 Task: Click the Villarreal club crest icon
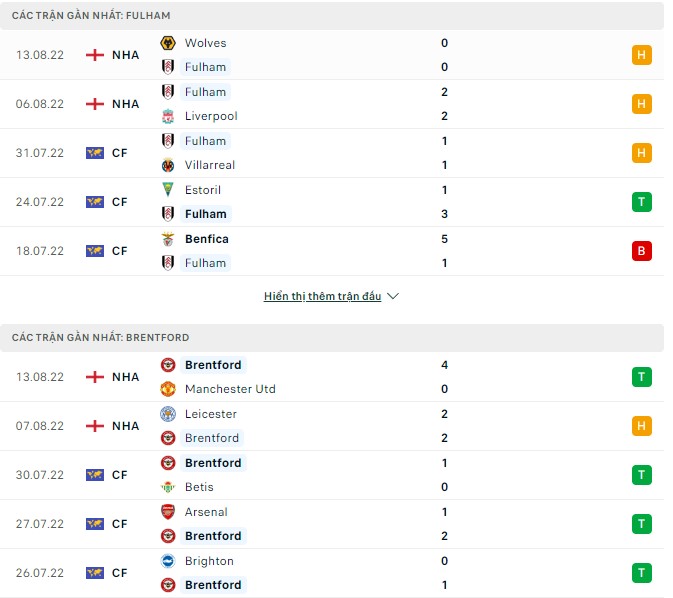[x=167, y=165]
